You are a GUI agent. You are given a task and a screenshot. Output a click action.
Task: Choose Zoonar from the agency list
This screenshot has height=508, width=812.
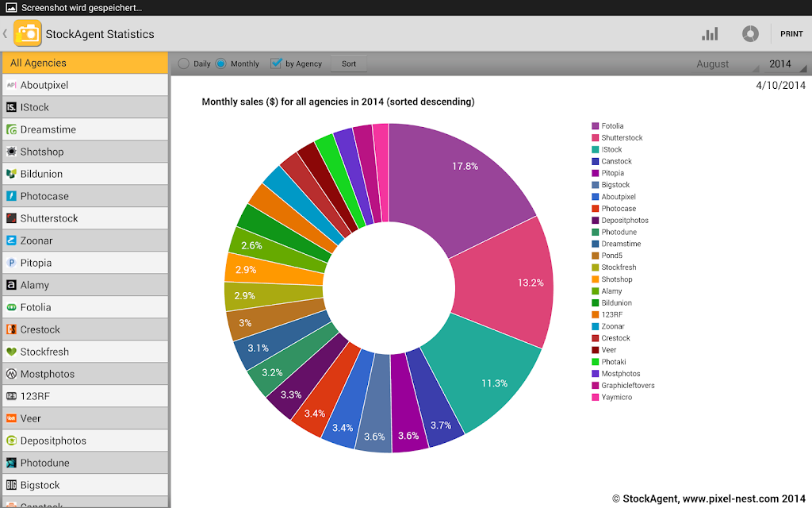coord(85,241)
